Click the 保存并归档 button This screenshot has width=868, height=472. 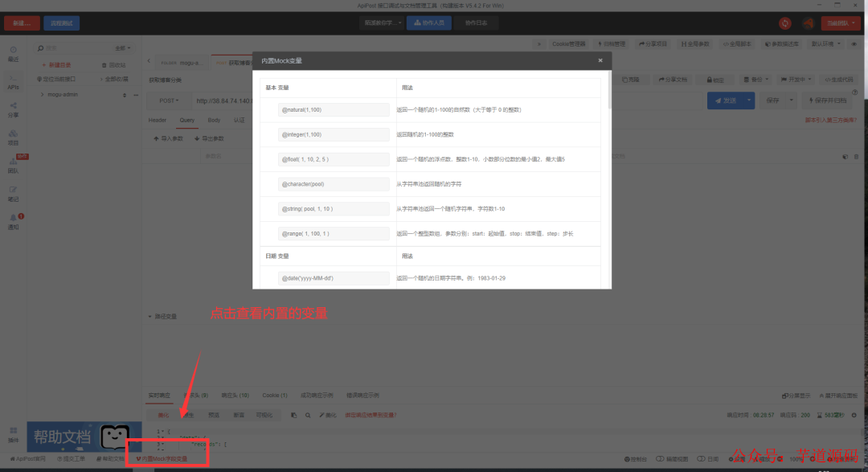point(828,101)
